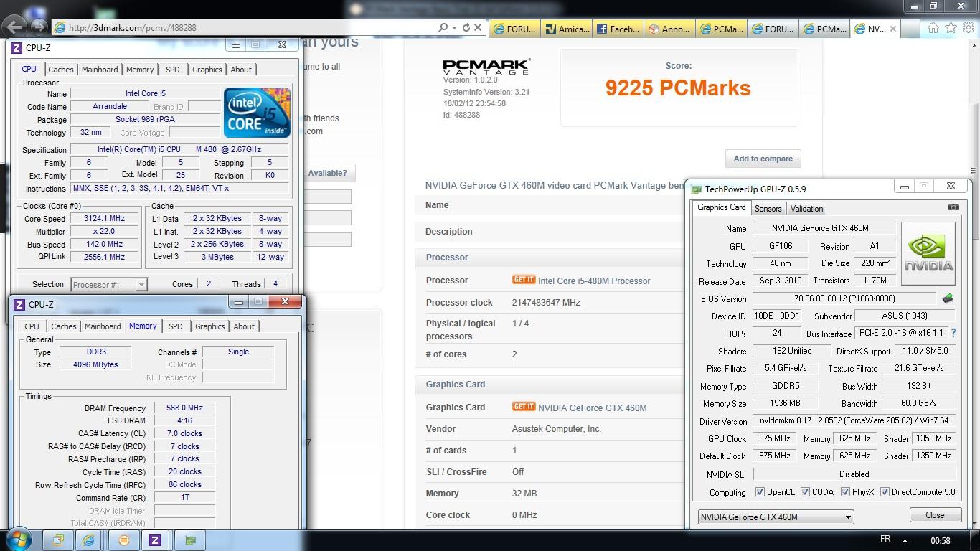Click the GPU-Z BIOS save chip icon

point(948,298)
